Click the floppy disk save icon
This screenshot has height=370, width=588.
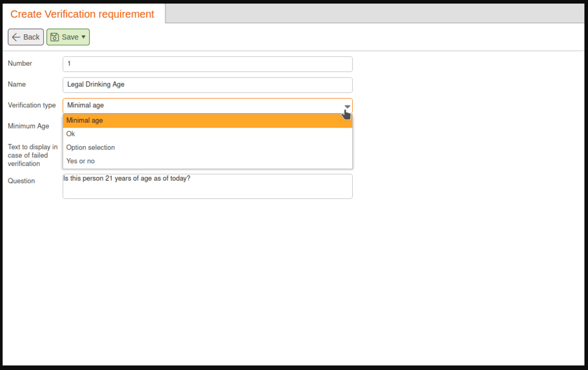[x=54, y=37]
